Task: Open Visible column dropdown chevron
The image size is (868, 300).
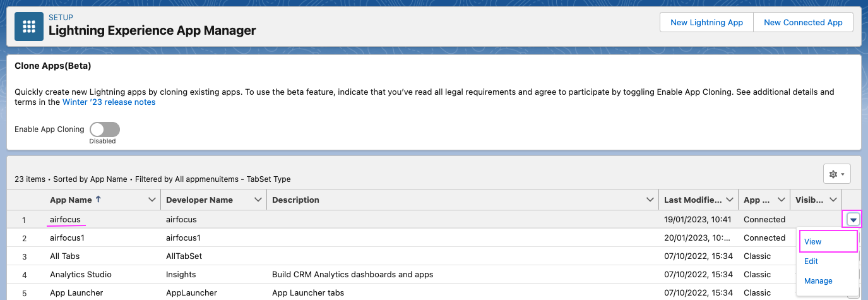Action: point(833,200)
